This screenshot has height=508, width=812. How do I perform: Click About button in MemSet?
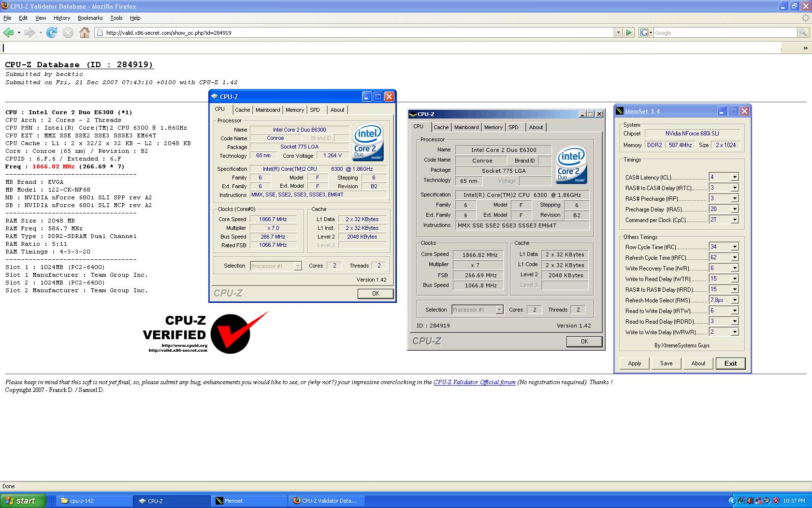[x=698, y=363]
